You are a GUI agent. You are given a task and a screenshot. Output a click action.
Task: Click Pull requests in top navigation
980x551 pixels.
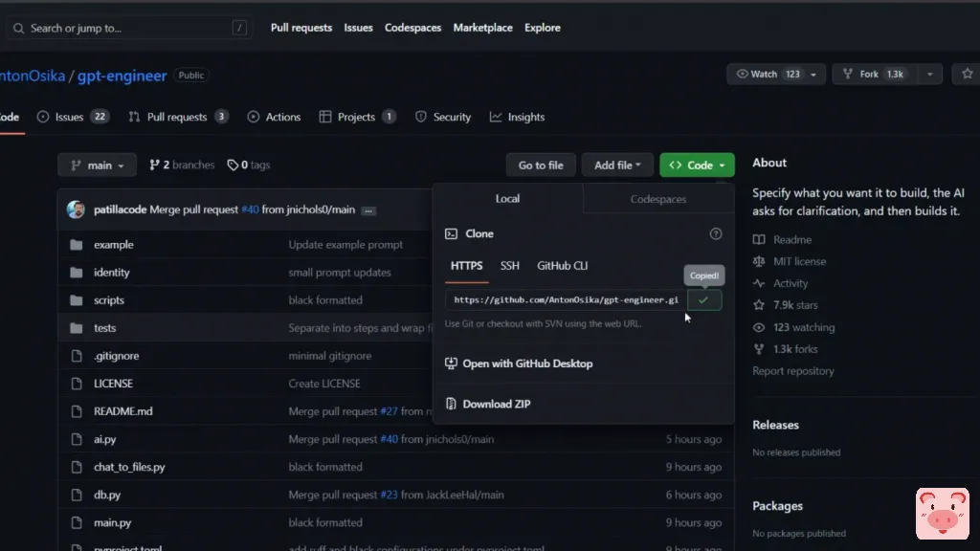point(301,28)
